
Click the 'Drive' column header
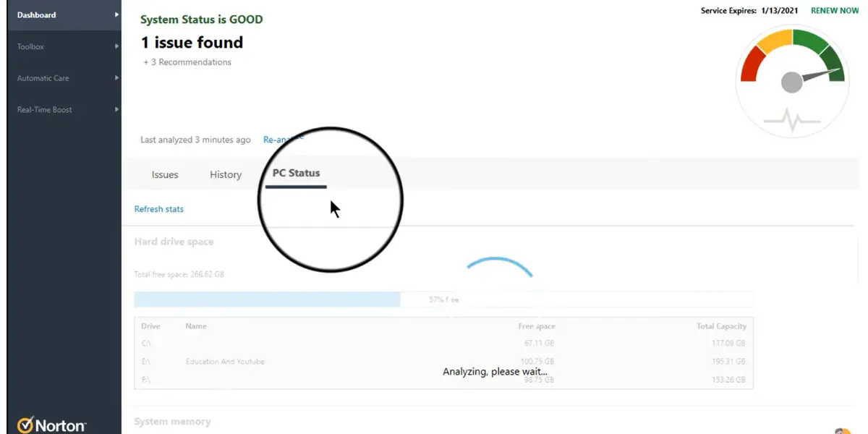click(150, 326)
